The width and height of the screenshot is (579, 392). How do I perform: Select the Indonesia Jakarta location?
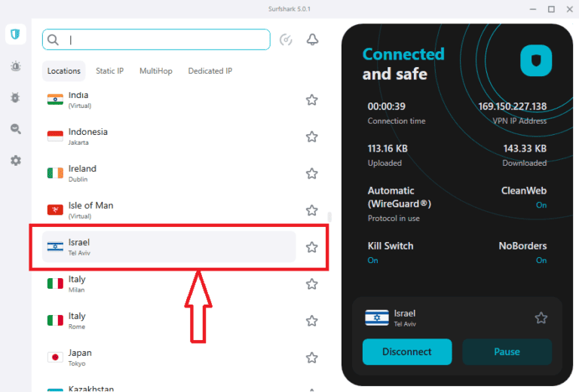tap(169, 136)
